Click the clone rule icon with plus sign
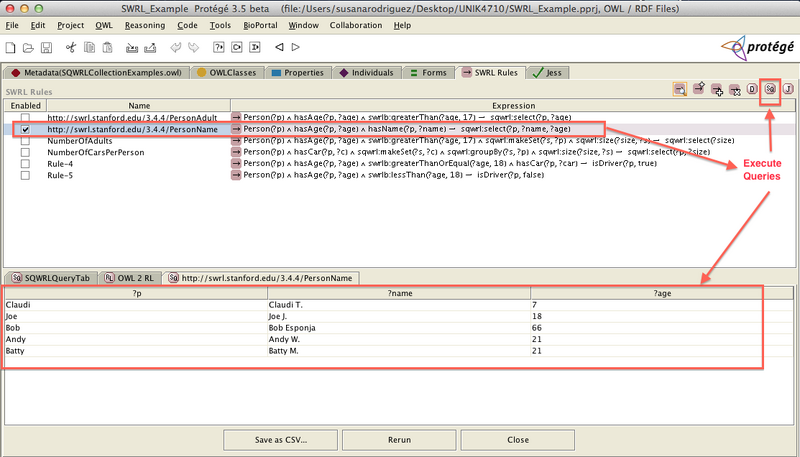This screenshot has width=800, height=457. (717, 90)
